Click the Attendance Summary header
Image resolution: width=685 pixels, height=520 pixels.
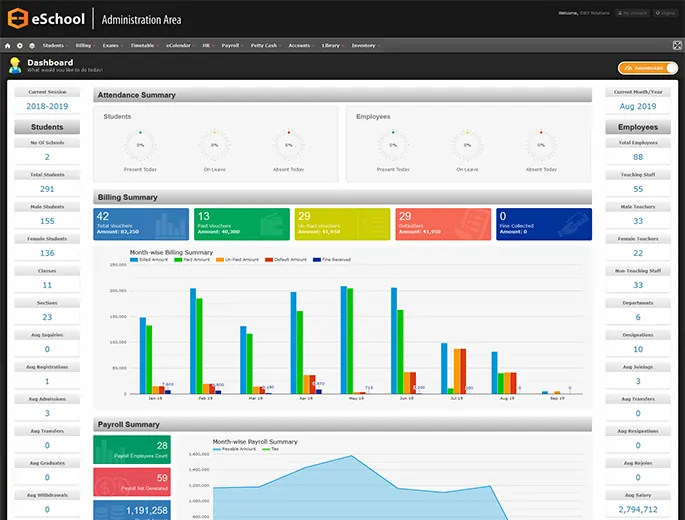(x=342, y=95)
